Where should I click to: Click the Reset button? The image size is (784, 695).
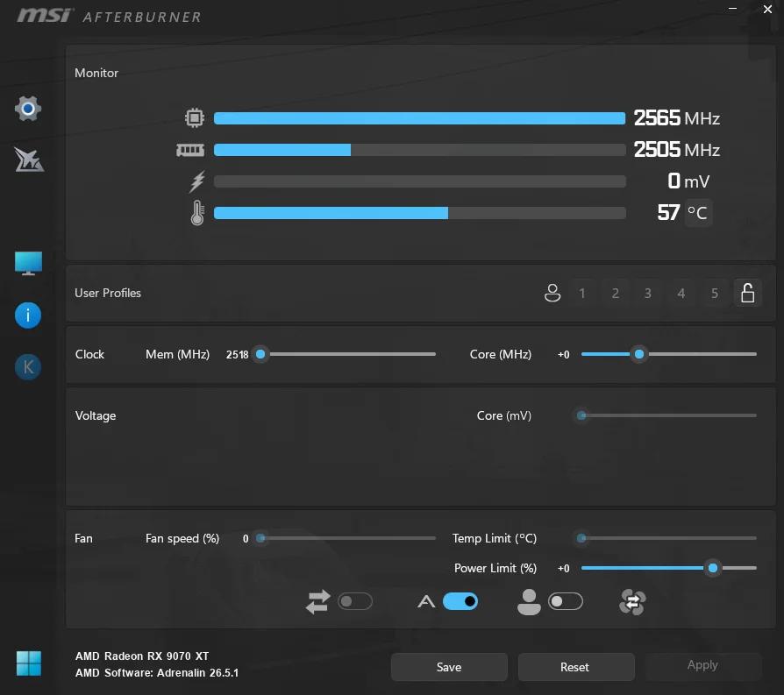pyautogui.click(x=575, y=667)
